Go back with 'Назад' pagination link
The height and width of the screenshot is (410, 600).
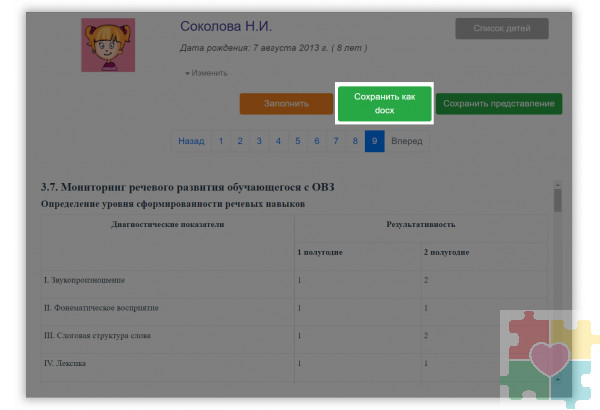(x=190, y=142)
